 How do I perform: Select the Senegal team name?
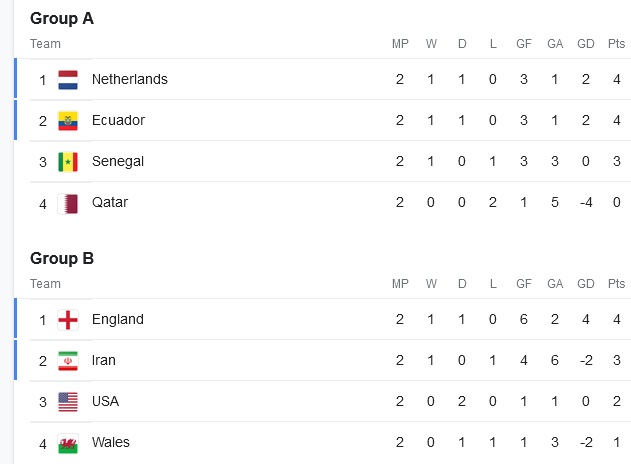point(118,161)
